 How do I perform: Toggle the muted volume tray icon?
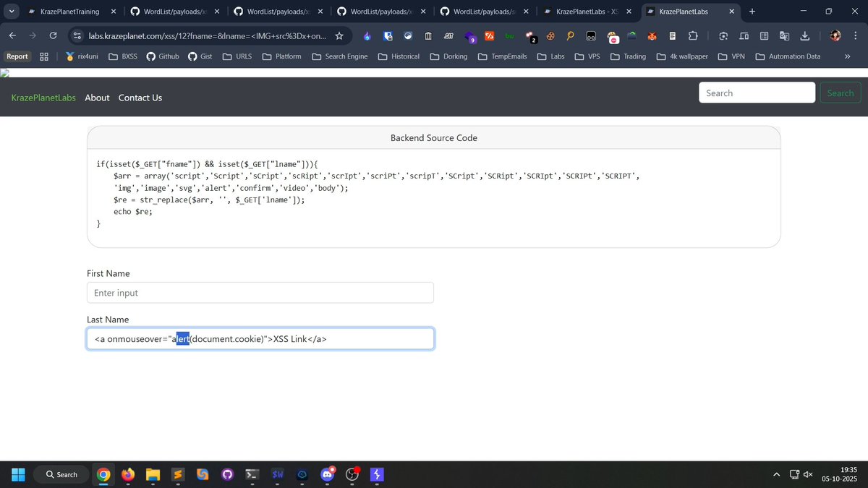pyautogui.click(x=808, y=474)
